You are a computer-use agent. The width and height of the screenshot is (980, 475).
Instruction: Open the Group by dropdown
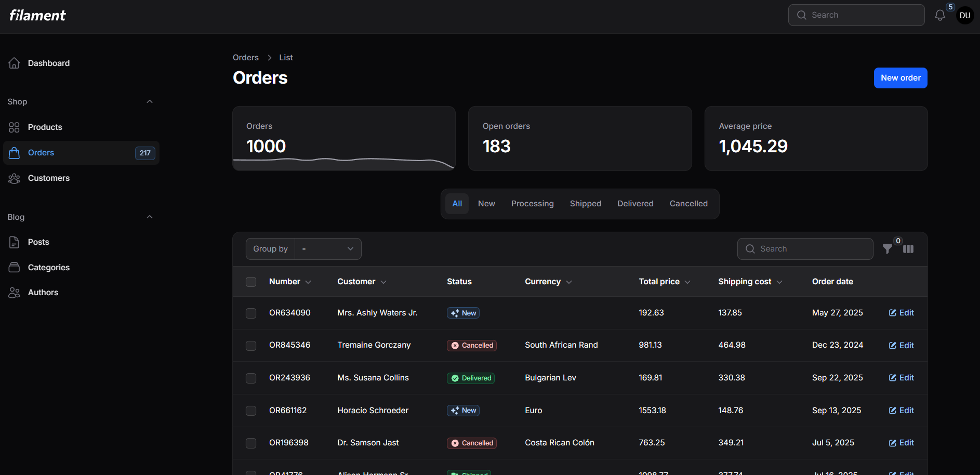(x=328, y=249)
